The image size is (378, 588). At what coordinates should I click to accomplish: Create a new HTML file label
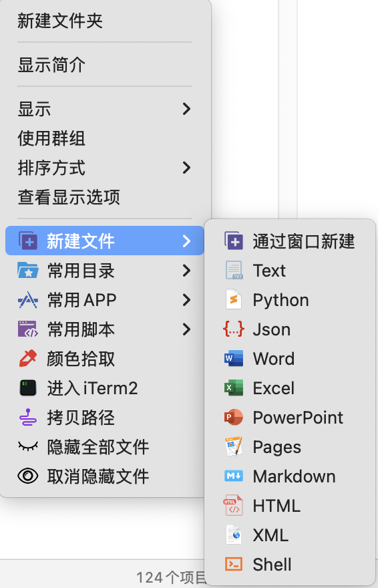tap(276, 506)
